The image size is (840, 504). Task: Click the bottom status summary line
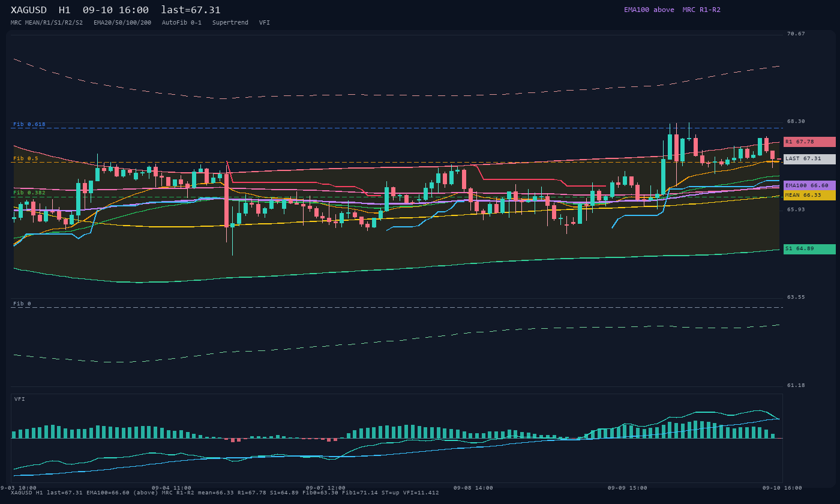coord(225,493)
